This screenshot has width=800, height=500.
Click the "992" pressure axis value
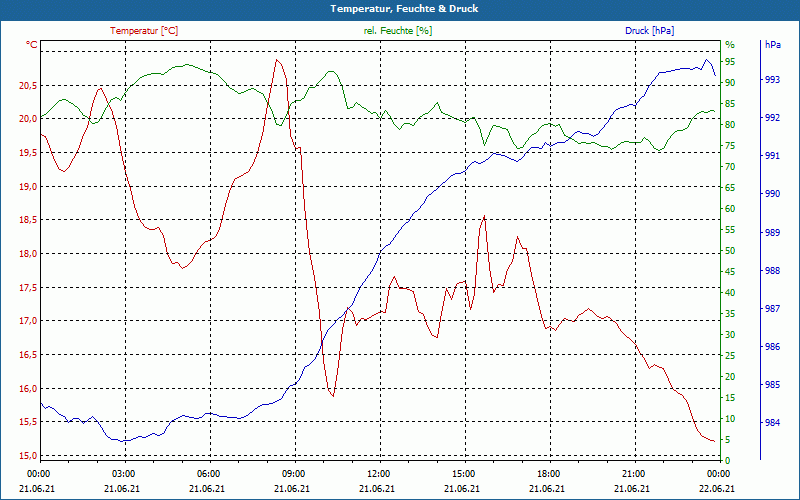click(772, 118)
